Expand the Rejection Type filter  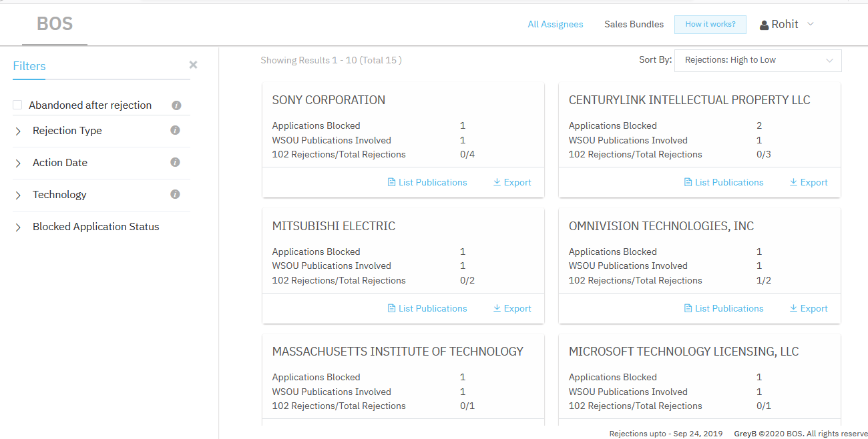18,131
